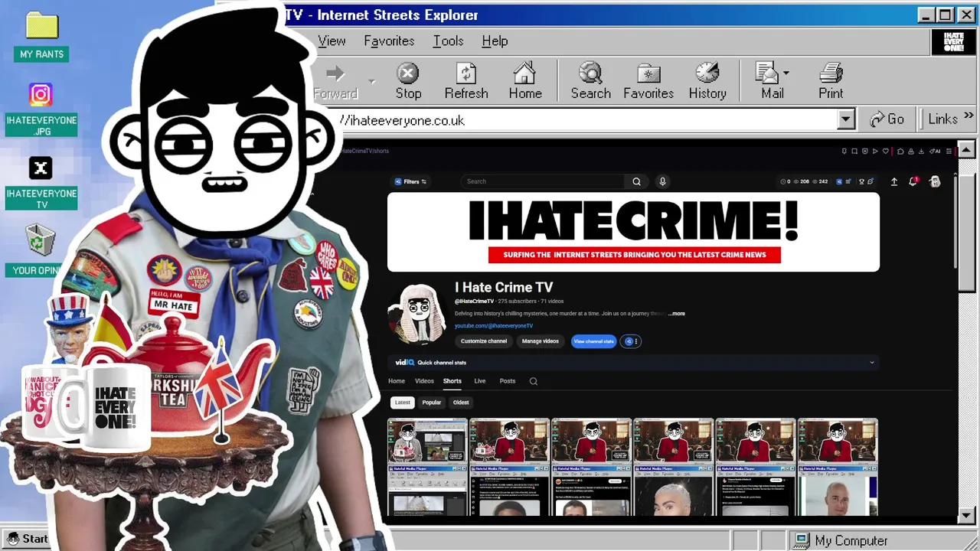Open the Forward history dropdown arrow
Screen dimensions: 980x551
(x=371, y=81)
